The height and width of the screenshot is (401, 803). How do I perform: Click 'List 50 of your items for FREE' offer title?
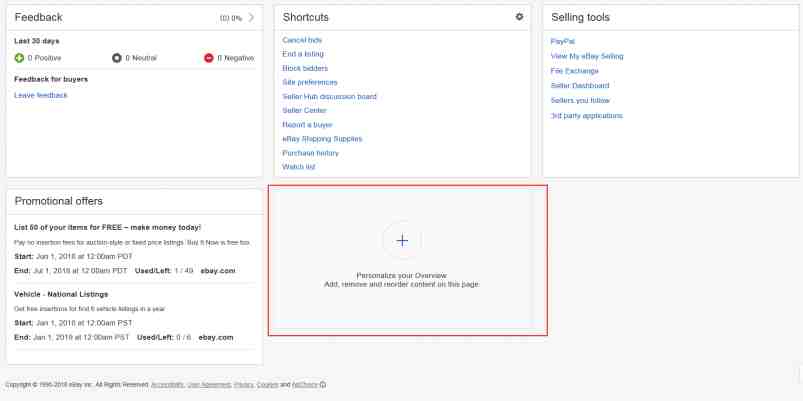coord(108,227)
